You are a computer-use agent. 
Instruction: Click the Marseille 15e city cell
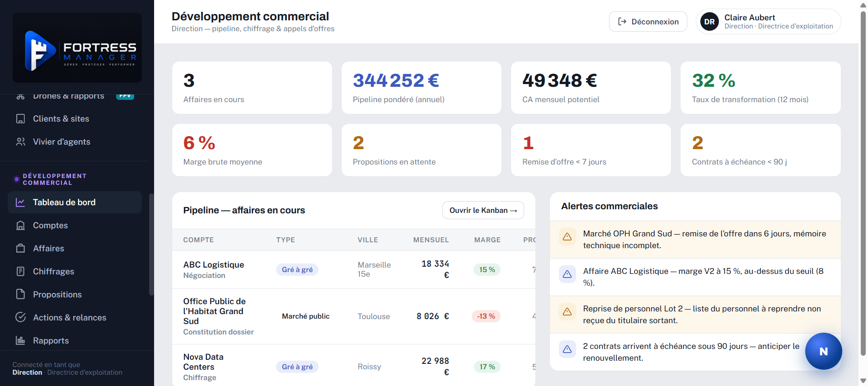pyautogui.click(x=374, y=269)
